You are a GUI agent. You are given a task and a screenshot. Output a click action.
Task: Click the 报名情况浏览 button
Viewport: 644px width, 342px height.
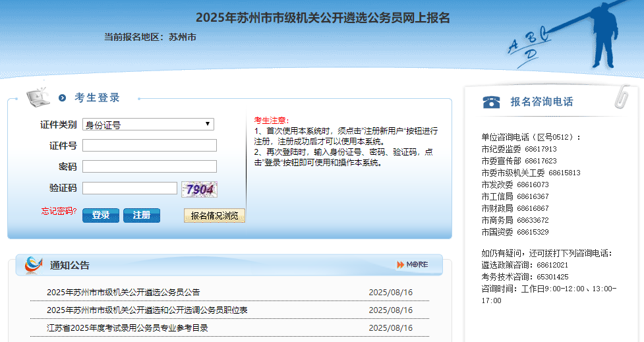coord(214,215)
